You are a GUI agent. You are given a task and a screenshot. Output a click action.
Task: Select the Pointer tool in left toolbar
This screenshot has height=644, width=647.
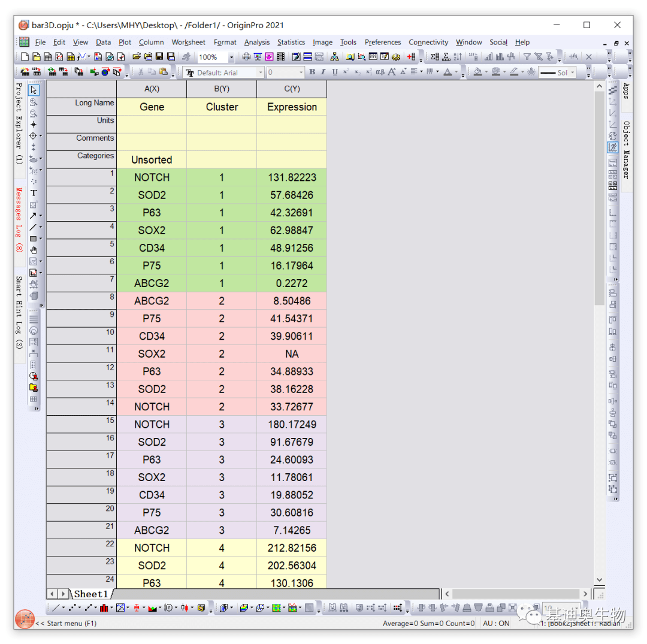34,90
